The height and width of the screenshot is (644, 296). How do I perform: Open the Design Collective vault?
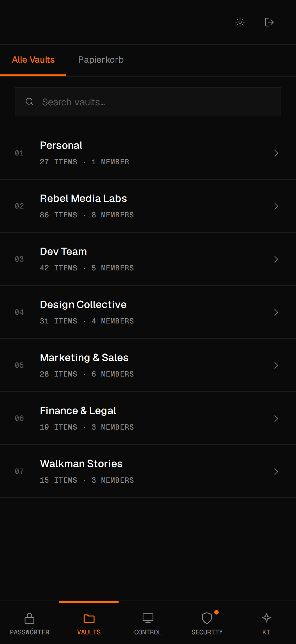(148, 312)
